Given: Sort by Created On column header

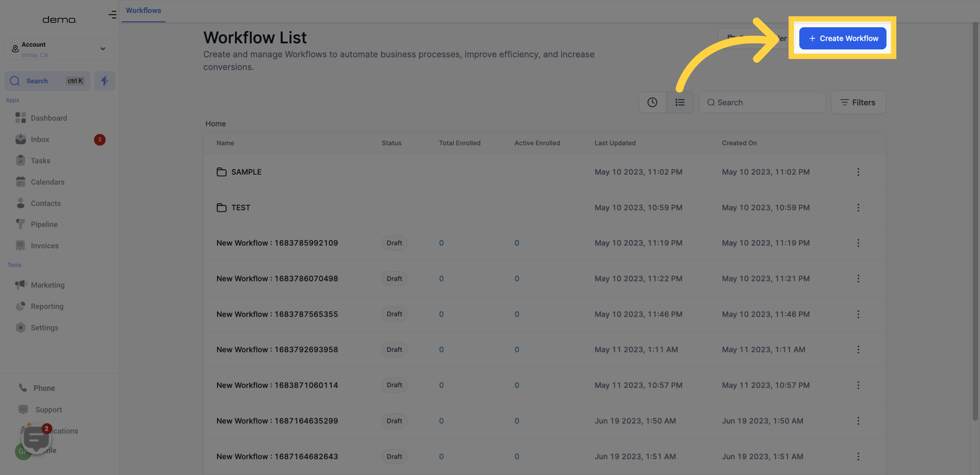Looking at the screenshot, I should click(x=739, y=143).
